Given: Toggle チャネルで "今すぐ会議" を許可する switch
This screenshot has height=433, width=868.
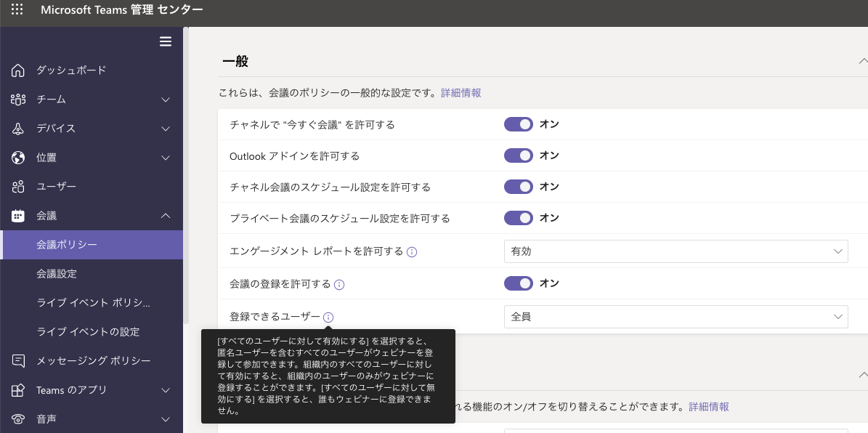Looking at the screenshot, I should [518, 124].
